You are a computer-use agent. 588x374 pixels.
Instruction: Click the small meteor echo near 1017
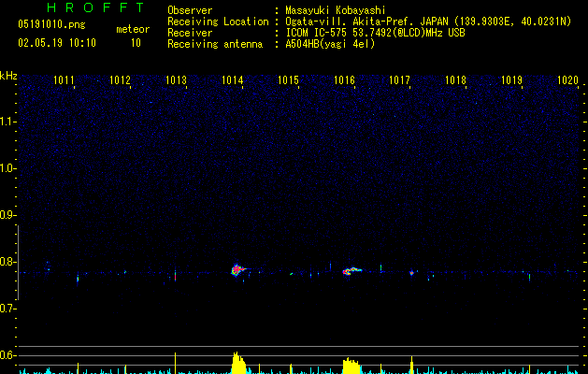[x=411, y=273]
